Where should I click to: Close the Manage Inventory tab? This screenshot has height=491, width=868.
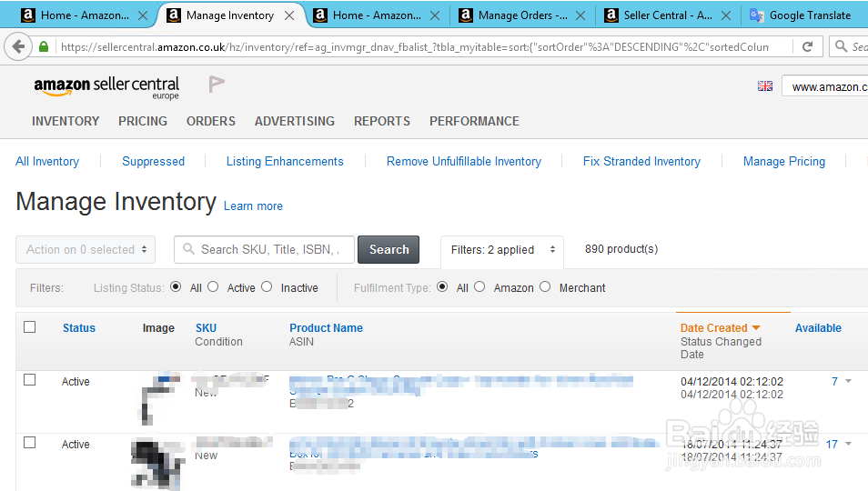click(x=289, y=15)
